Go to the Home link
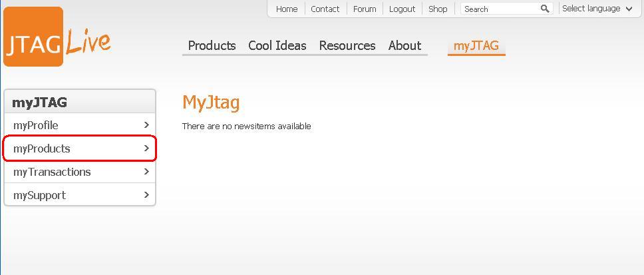 287,9
